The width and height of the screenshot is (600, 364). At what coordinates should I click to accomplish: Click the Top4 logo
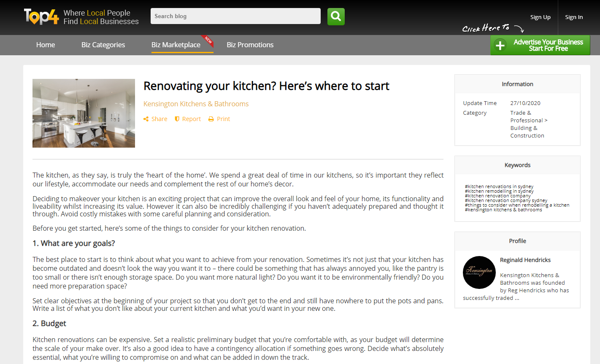41,17
